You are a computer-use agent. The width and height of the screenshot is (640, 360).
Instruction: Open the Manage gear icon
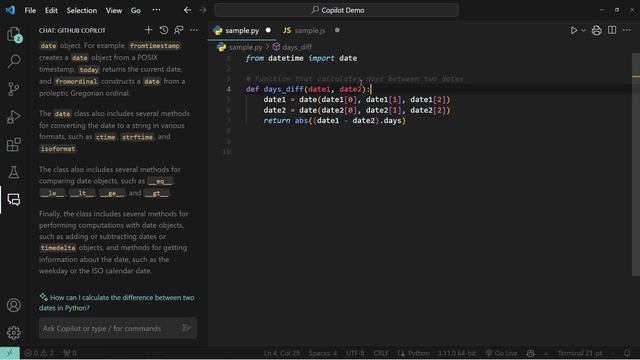(x=14, y=333)
